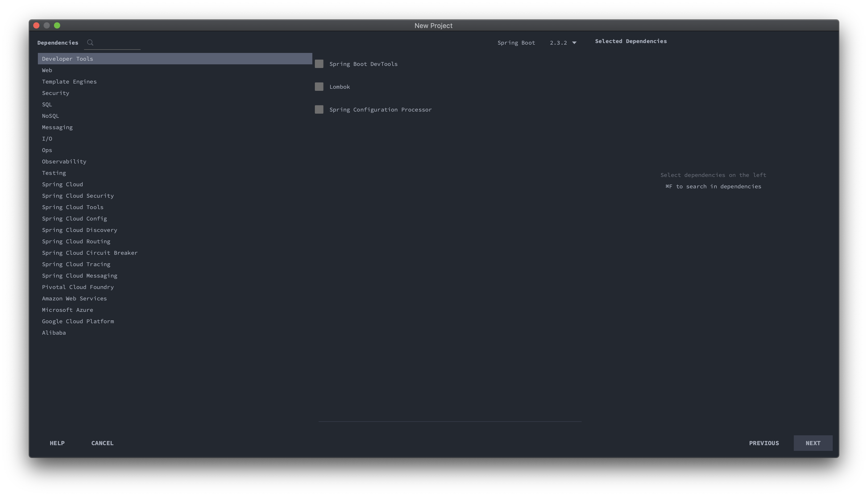Select the Developer Tools category
868x496 pixels.
[175, 59]
